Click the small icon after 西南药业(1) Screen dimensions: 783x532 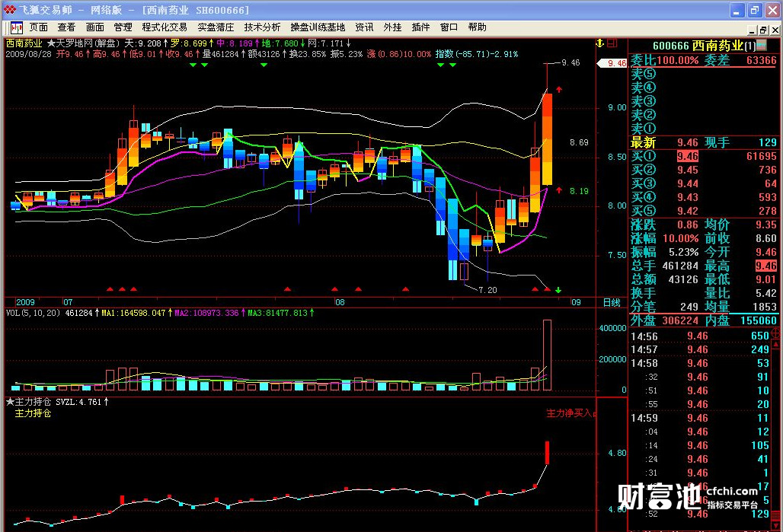[762, 46]
